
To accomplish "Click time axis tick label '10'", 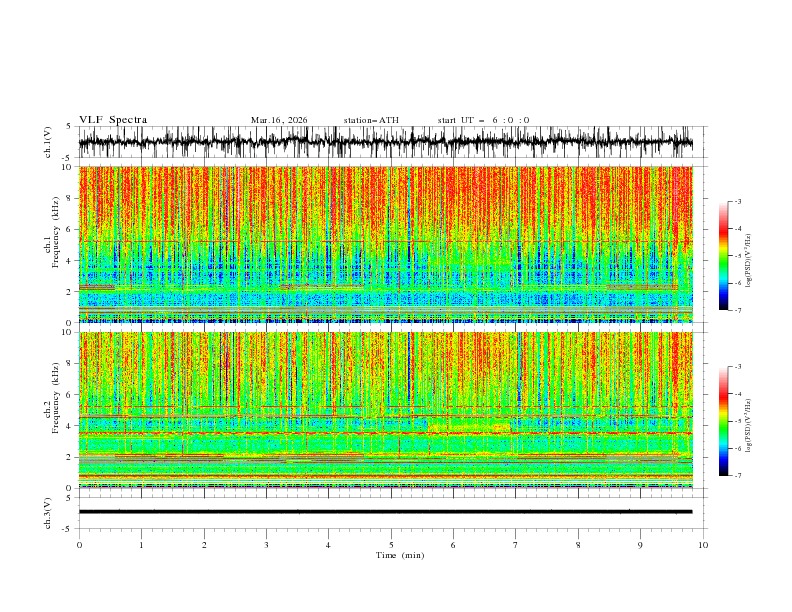I will pos(703,545).
